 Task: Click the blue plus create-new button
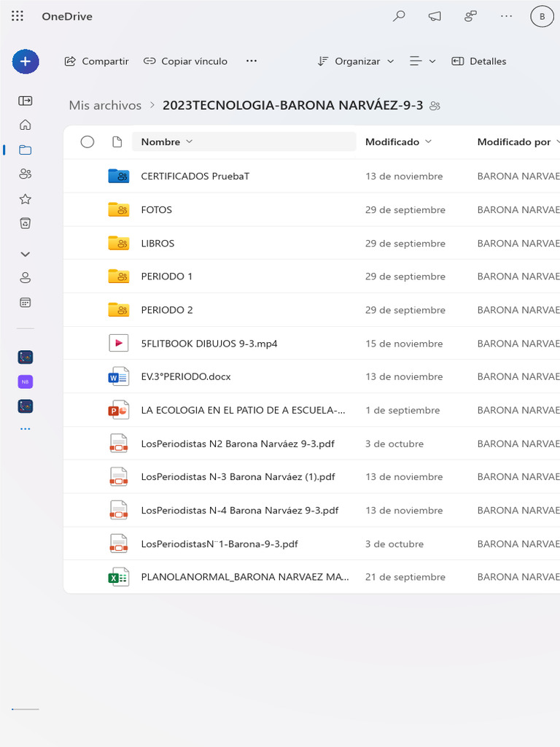26,61
